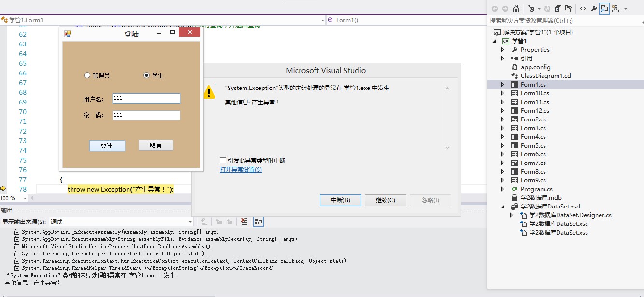The width and height of the screenshot is (644, 297).
Task: Click the Home icon in Solution Explorer toolbar
Action: pos(516,9)
